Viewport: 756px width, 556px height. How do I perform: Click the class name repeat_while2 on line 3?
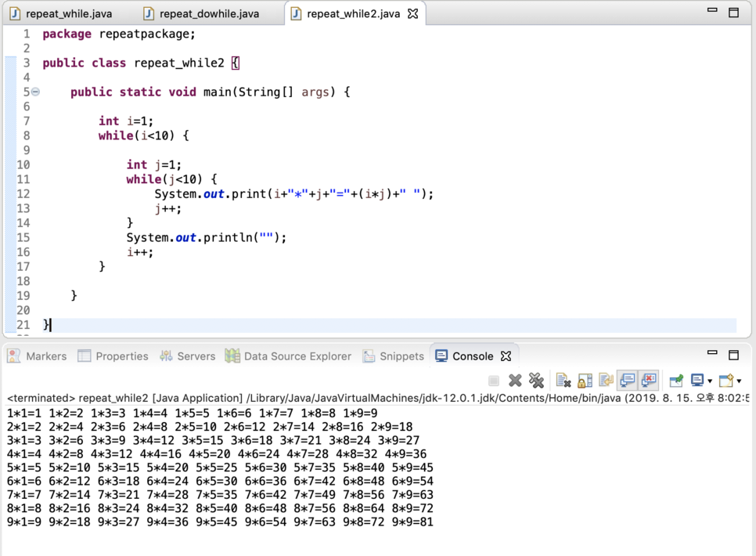[x=179, y=63]
